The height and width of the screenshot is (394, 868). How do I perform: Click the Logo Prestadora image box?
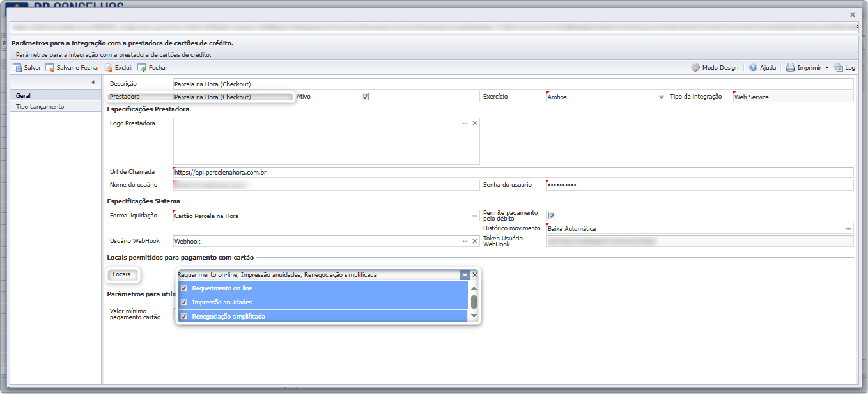click(x=326, y=141)
